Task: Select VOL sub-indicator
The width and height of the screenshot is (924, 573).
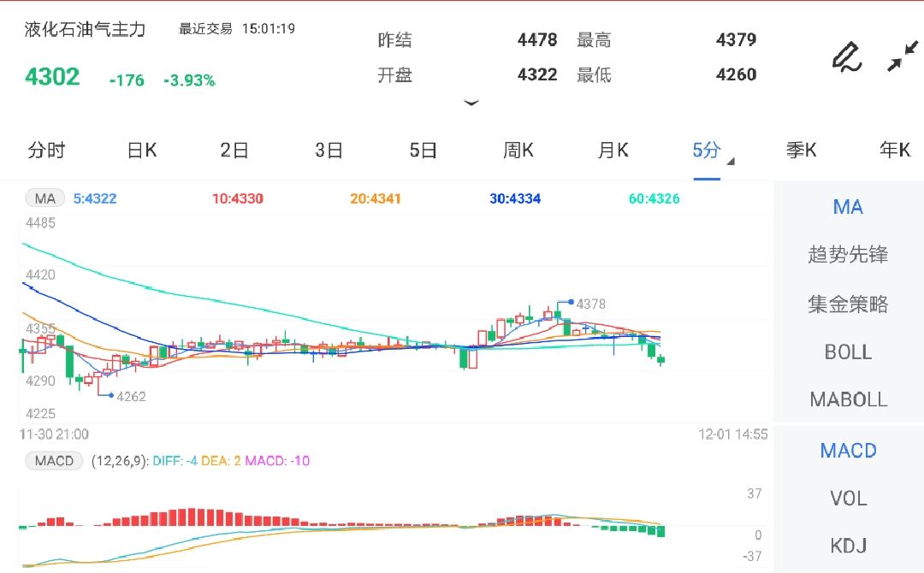Action: [848, 499]
